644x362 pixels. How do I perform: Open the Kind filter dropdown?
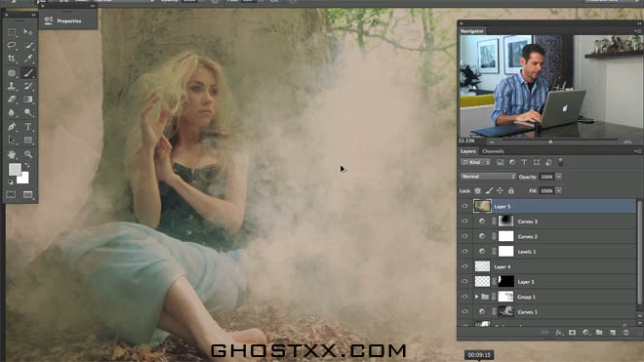(475, 162)
